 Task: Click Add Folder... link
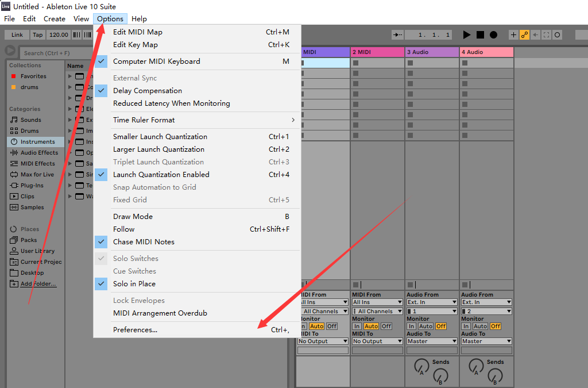tap(38, 284)
